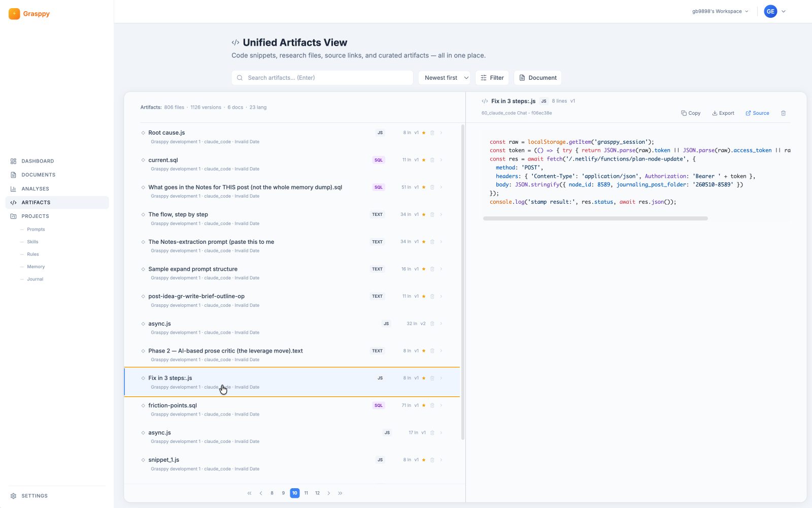The height and width of the screenshot is (508, 812).
Task: Delete the current.sql row
Action: tap(432, 160)
